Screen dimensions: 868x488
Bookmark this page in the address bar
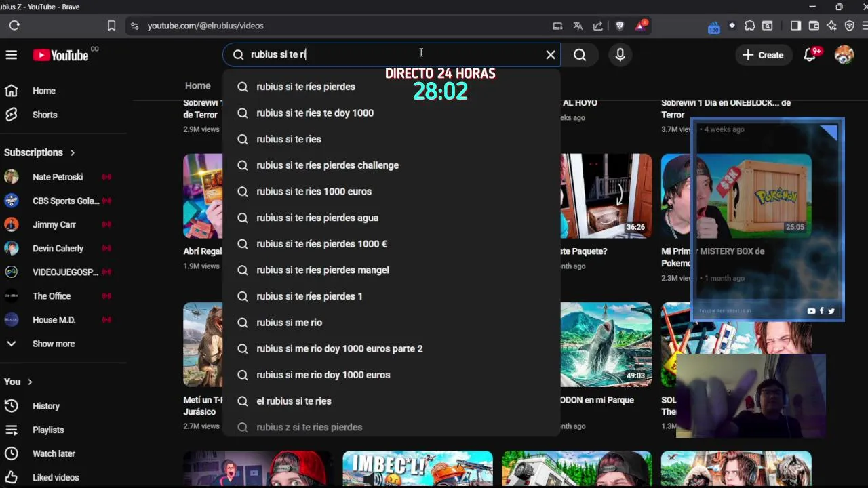(x=112, y=26)
